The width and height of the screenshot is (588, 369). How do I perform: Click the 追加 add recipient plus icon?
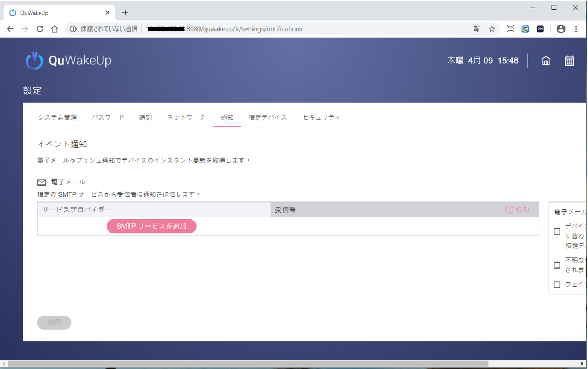[509, 210]
